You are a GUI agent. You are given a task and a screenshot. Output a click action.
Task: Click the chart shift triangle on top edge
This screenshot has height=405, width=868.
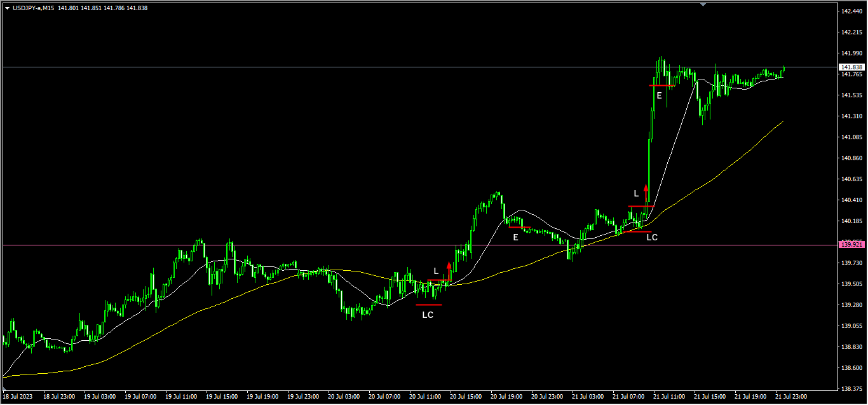[703, 4]
